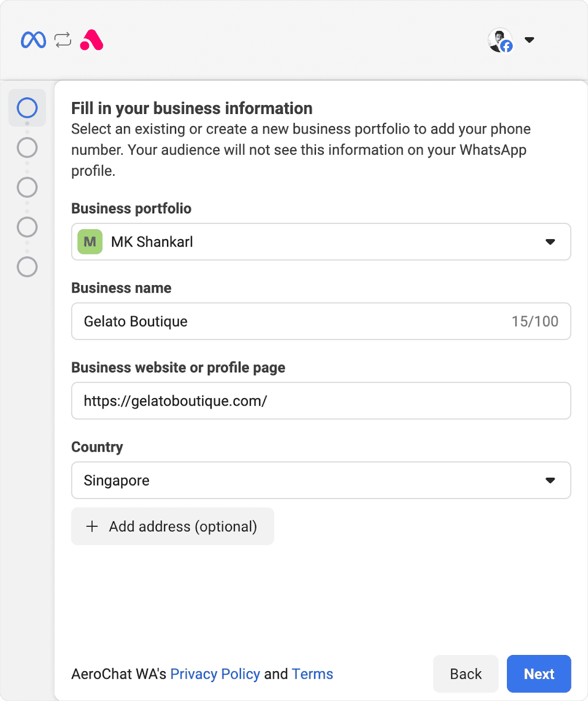
Task: Click the Meta logo icon
Action: pyautogui.click(x=33, y=40)
